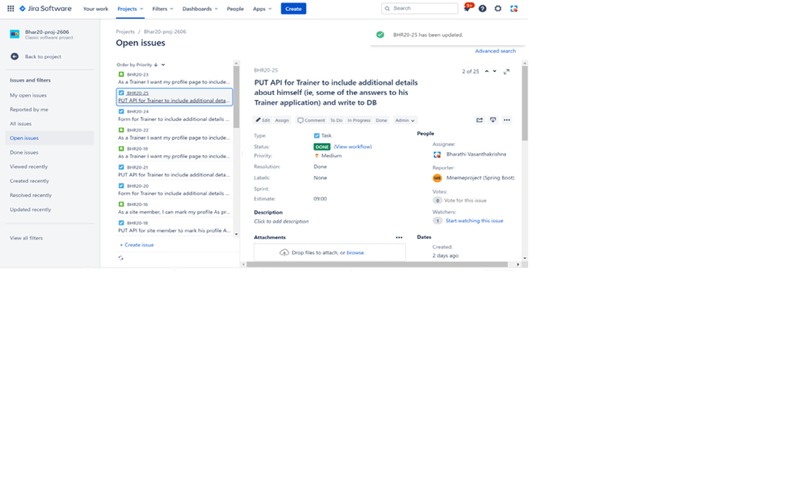The height and width of the screenshot is (483, 806).
Task: Open the notifications bell icon
Action: [x=467, y=8]
